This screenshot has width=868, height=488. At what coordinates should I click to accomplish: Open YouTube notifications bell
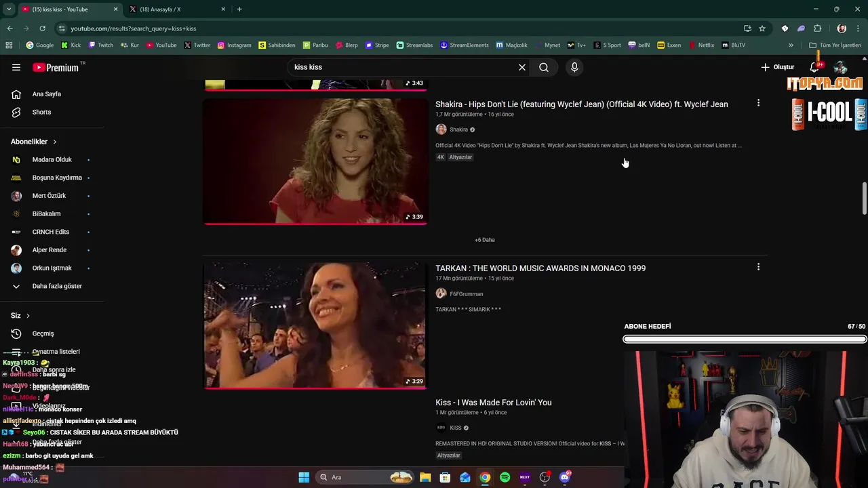tap(815, 67)
